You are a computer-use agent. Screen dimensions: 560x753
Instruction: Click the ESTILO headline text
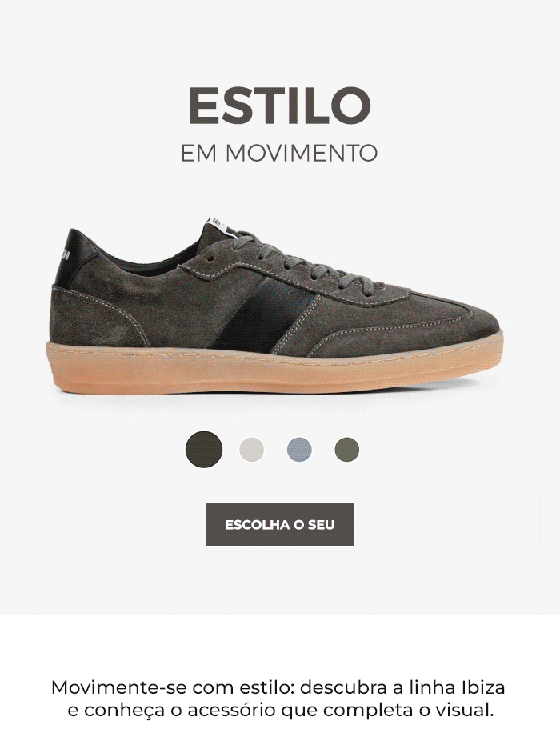click(x=279, y=105)
